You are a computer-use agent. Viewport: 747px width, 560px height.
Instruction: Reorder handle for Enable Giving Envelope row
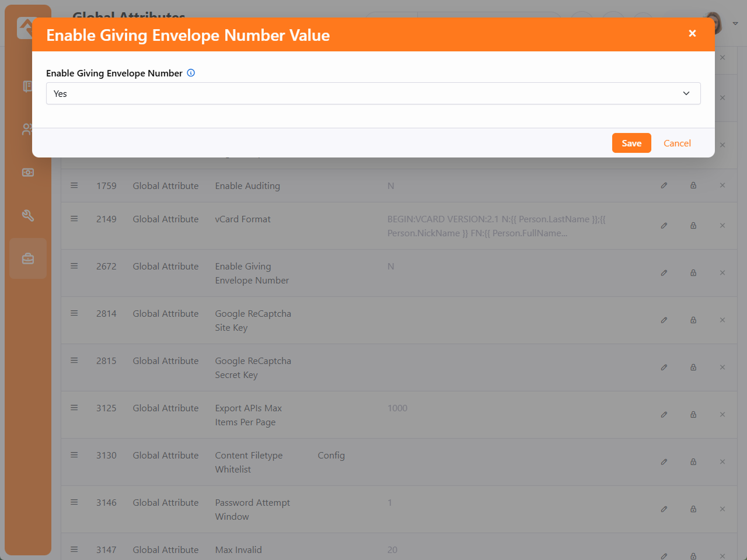point(74,266)
